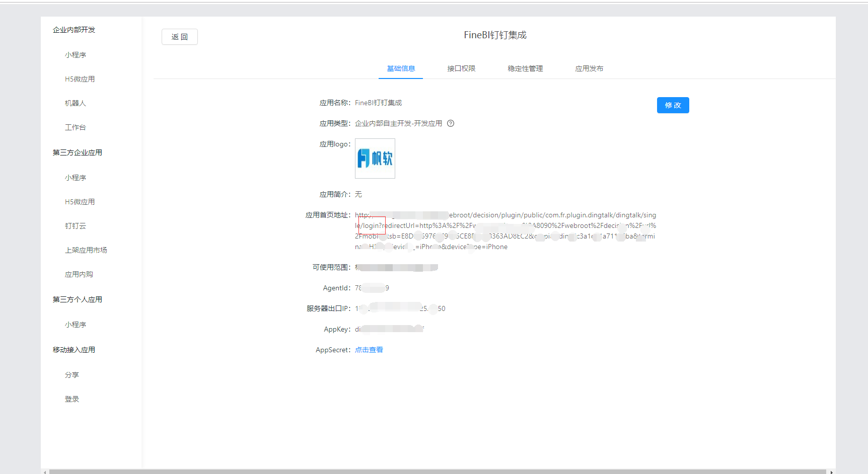Click the AppKey value
868x474 pixels.
point(390,329)
